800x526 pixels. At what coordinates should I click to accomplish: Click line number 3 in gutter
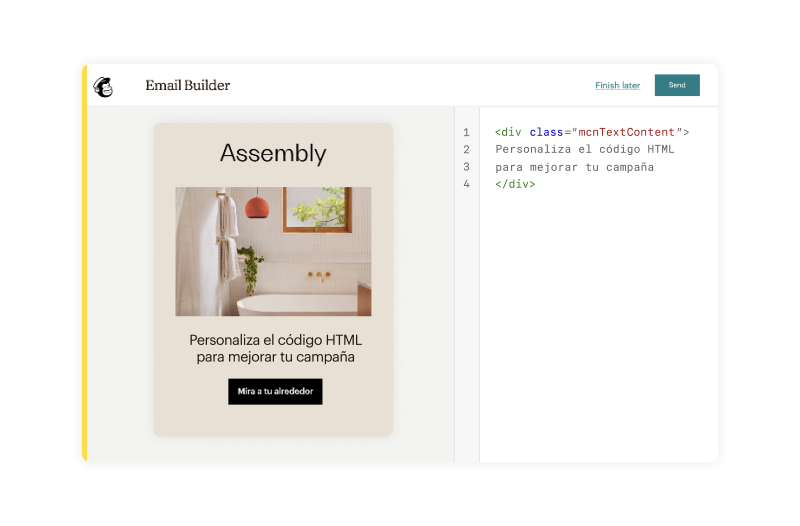466,167
